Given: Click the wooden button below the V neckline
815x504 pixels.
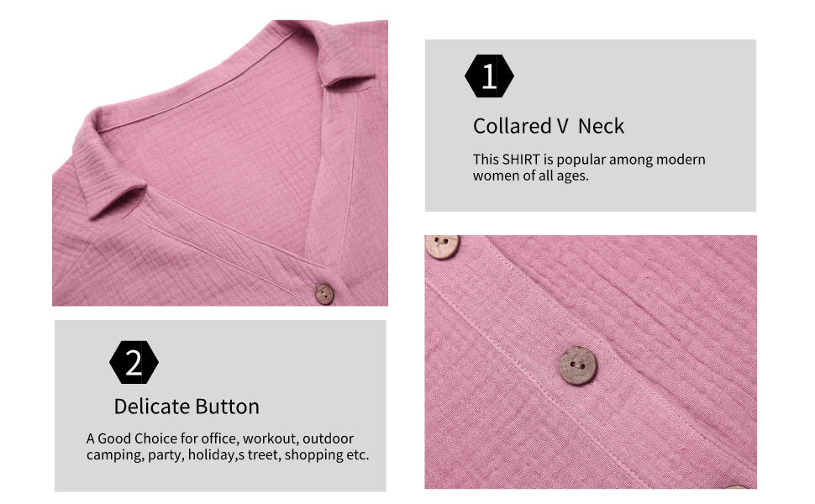Looking at the screenshot, I should [324, 294].
